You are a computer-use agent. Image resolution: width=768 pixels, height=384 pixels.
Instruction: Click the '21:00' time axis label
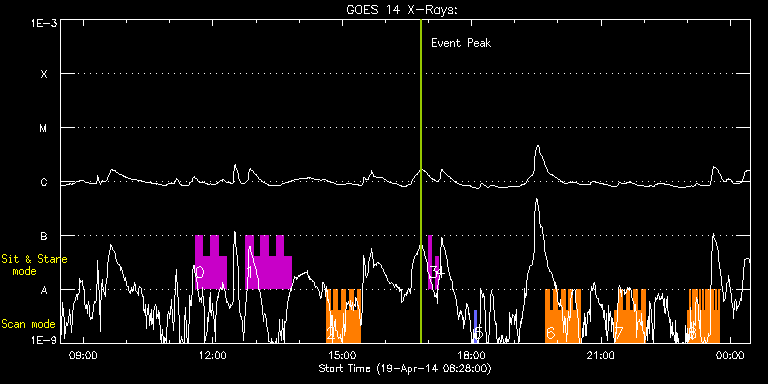[601, 356]
